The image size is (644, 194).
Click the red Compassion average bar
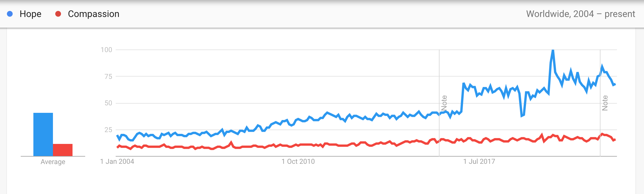[63, 150]
